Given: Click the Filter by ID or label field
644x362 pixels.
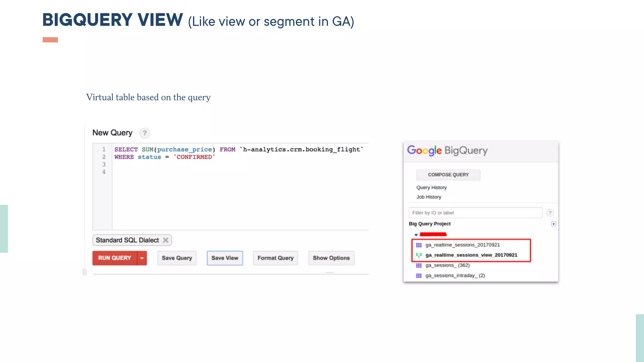Looking at the screenshot, I should tap(475, 213).
